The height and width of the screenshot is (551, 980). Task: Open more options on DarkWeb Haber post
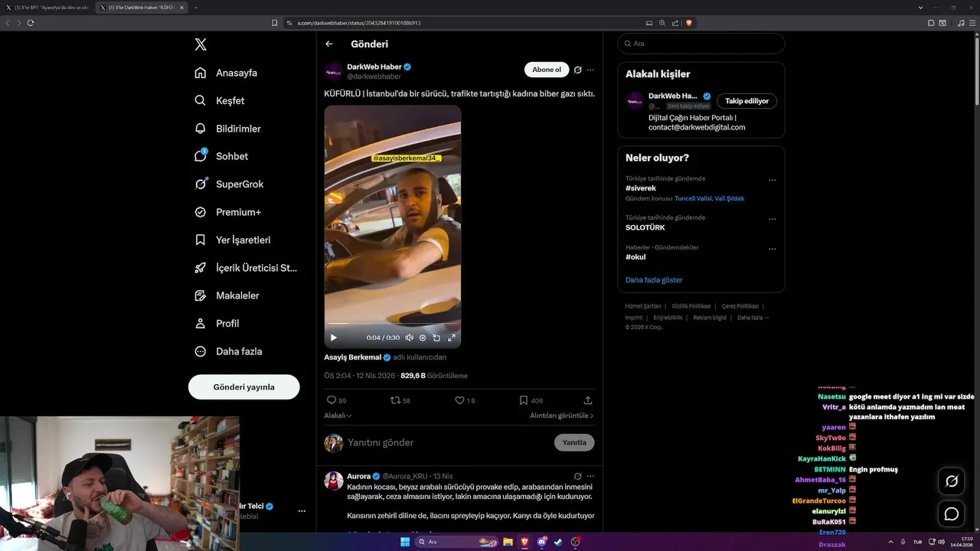click(x=590, y=70)
